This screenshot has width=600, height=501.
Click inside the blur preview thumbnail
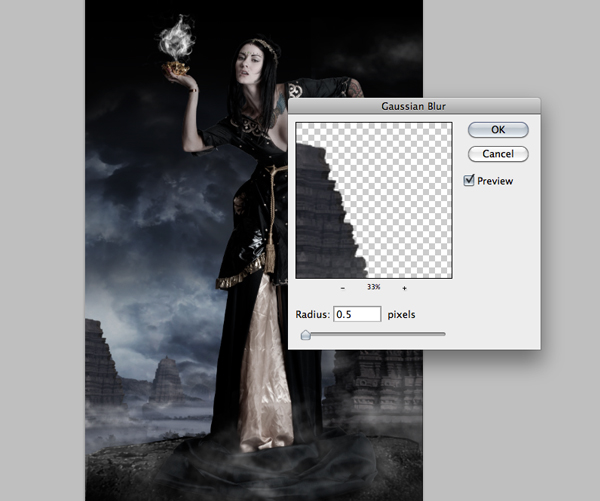coord(374,200)
